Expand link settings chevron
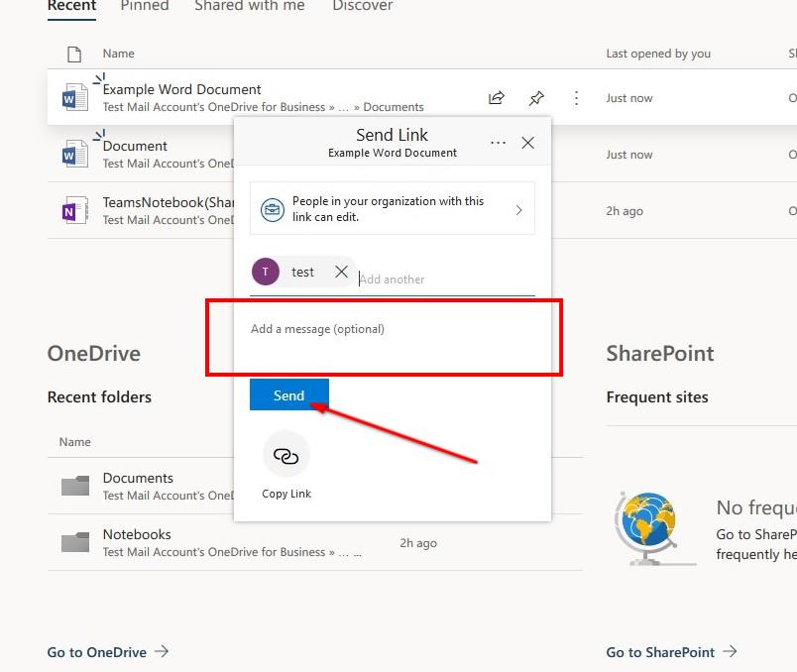The height and width of the screenshot is (672, 797). (518, 210)
